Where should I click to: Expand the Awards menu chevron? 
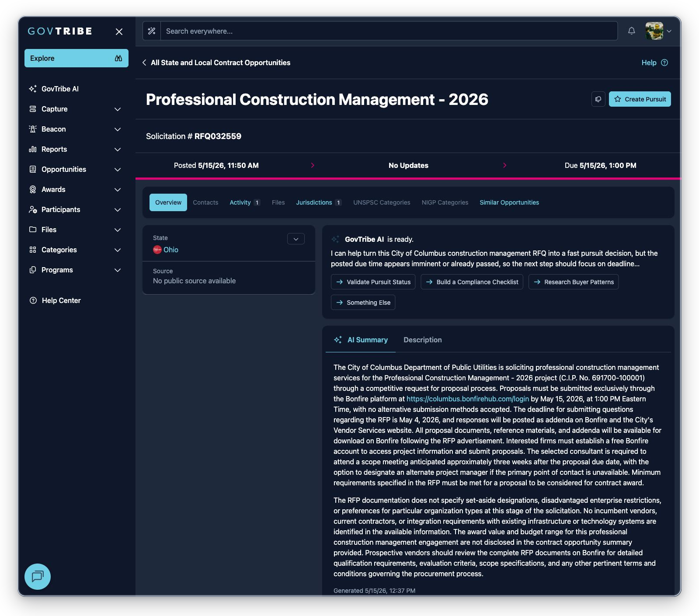[118, 189]
